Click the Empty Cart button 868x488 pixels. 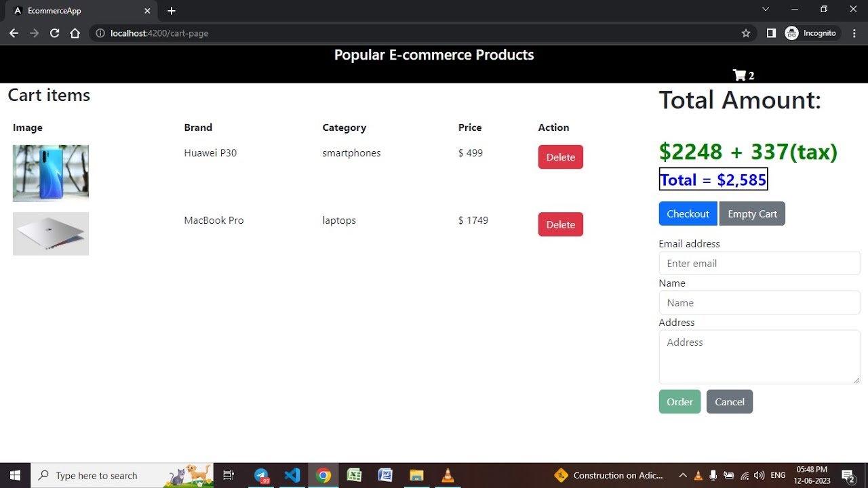tap(752, 213)
